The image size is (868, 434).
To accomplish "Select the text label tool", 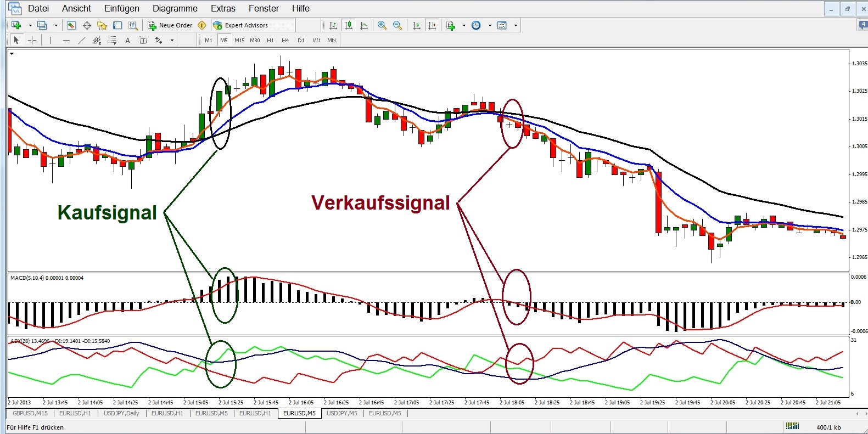I will [x=143, y=40].
